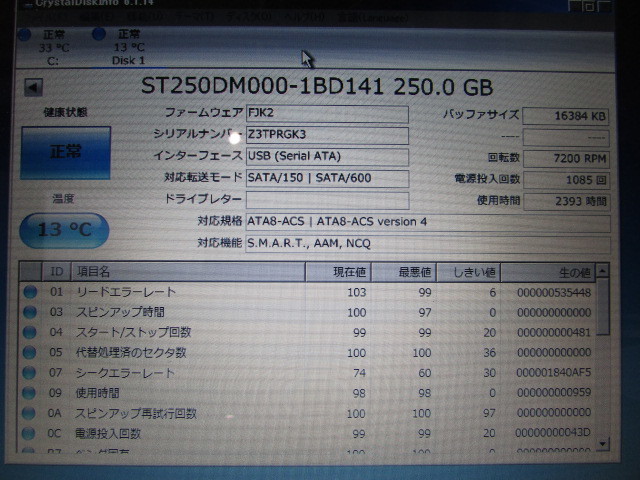Click worst value 60 in row 07
640x480 pixels.
click(424, 373)
